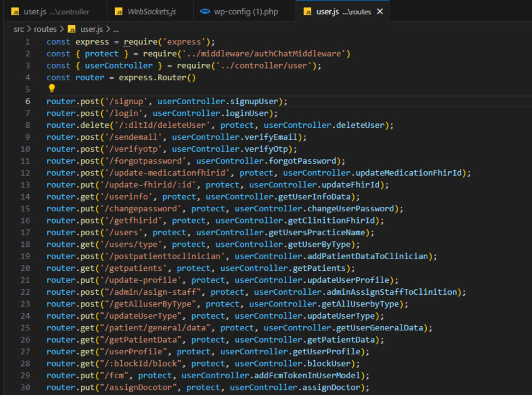Click 'blockUser' on line 28

[329, 364]
